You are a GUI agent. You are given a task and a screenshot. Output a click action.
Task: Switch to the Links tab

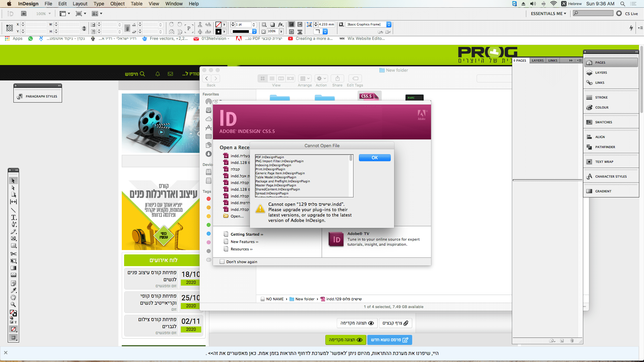click(x=553, y=61)
